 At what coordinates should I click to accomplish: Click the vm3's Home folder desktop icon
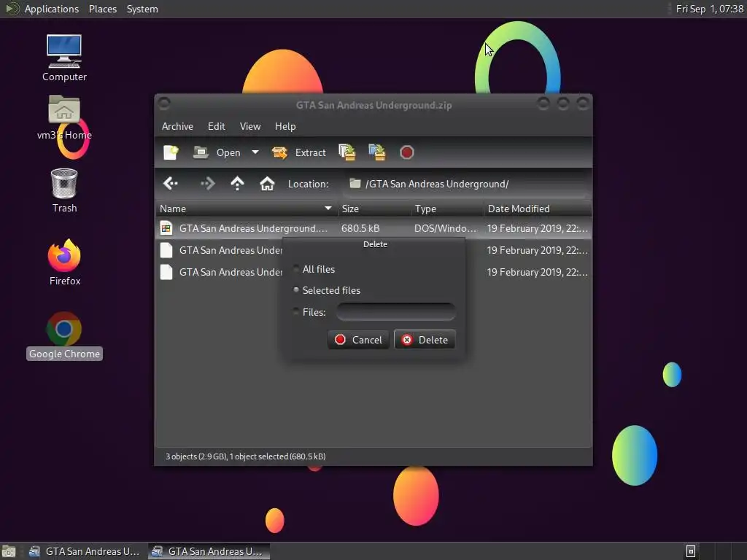[64, 117]
